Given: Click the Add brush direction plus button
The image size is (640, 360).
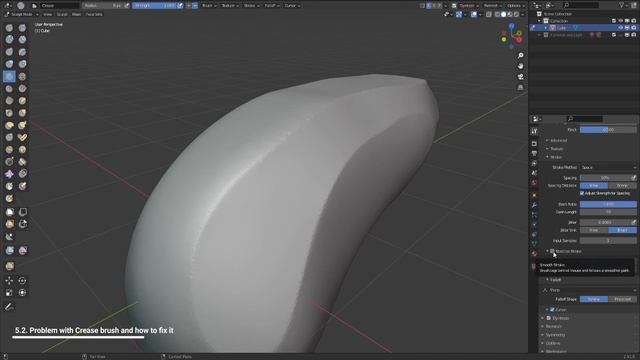Looking at the screenshot, I should pyautogui.click(x=188, y=6).
